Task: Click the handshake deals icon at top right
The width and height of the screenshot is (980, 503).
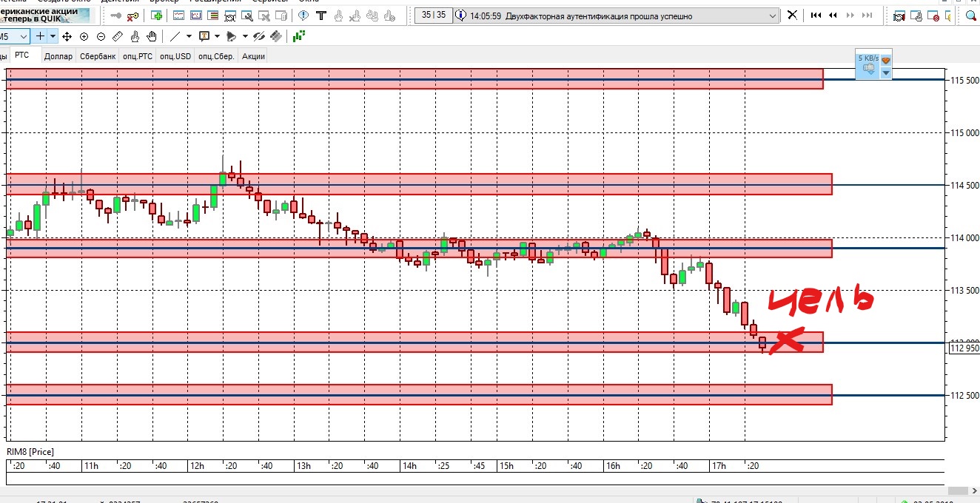Action: pyautogui.click(x=899, y=16)
